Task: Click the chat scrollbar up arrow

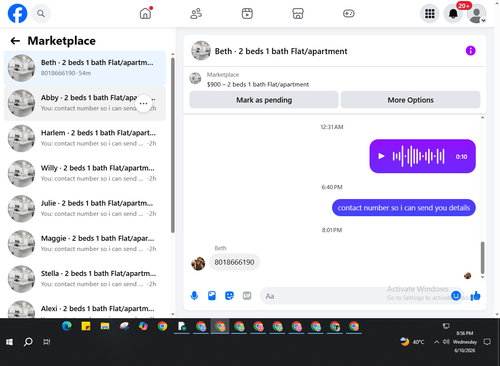Action: [x=482, y=117]
